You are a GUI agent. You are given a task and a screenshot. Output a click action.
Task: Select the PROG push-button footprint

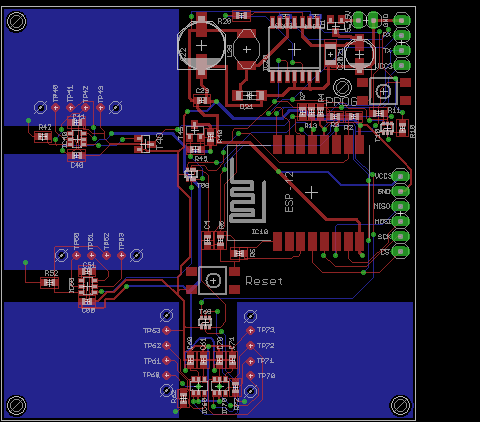[x=384, y=91]
